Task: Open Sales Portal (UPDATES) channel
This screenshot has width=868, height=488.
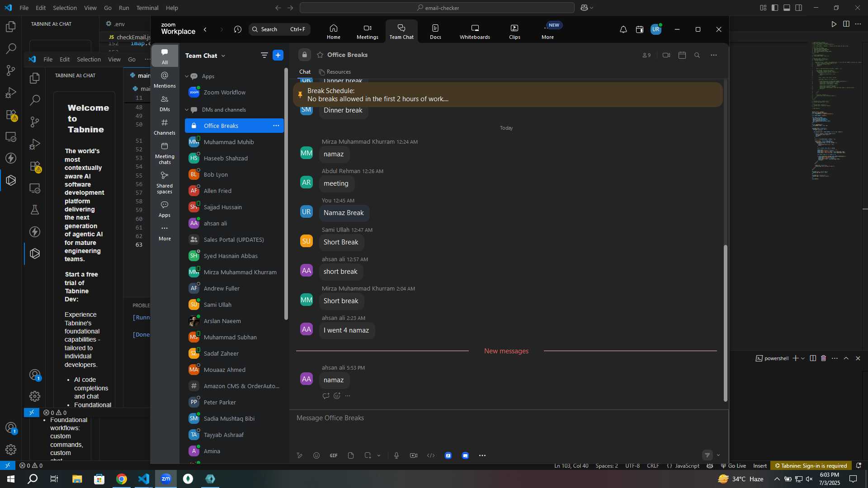Action: pos(234,239)
